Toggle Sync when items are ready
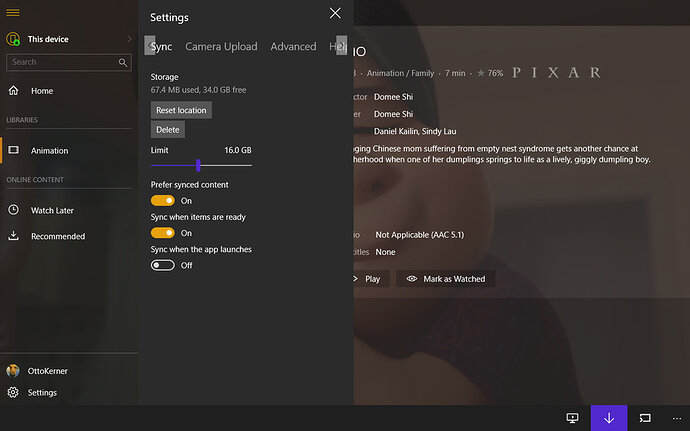 [163, 233]
